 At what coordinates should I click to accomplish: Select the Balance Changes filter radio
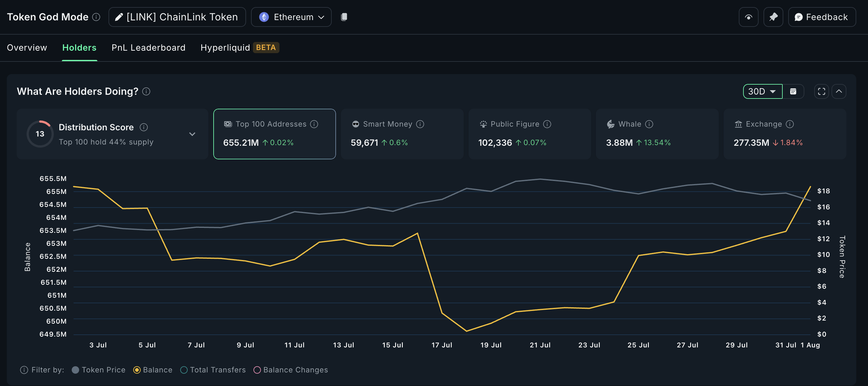click(257, 370)
